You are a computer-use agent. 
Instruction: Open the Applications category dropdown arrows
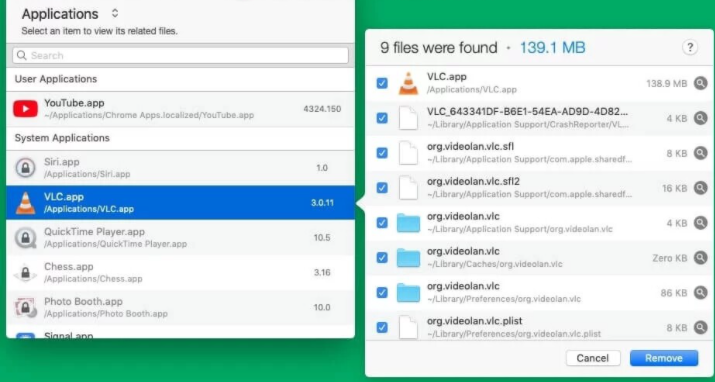[115, 14]
